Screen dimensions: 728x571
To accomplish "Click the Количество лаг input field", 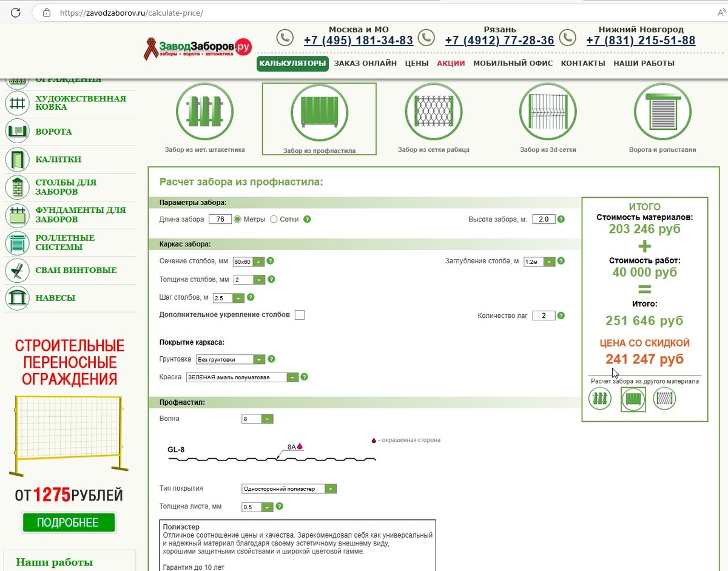I will click(x=544, y=316).
